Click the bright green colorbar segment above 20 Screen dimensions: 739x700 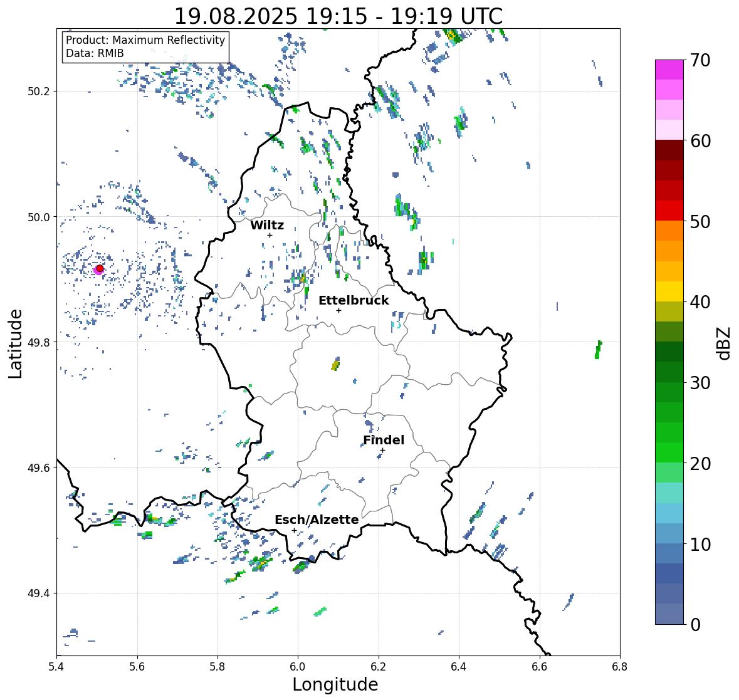[x=669, y=452]
